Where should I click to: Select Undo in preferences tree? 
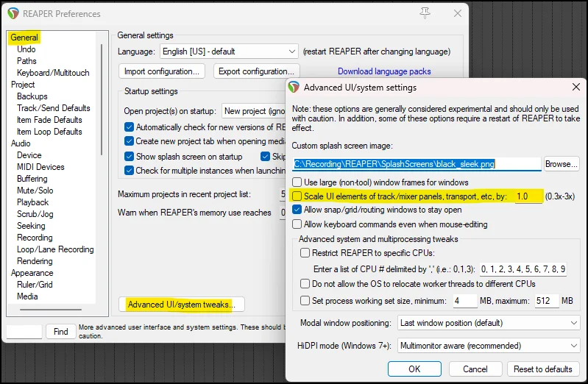tap(26, 49)
